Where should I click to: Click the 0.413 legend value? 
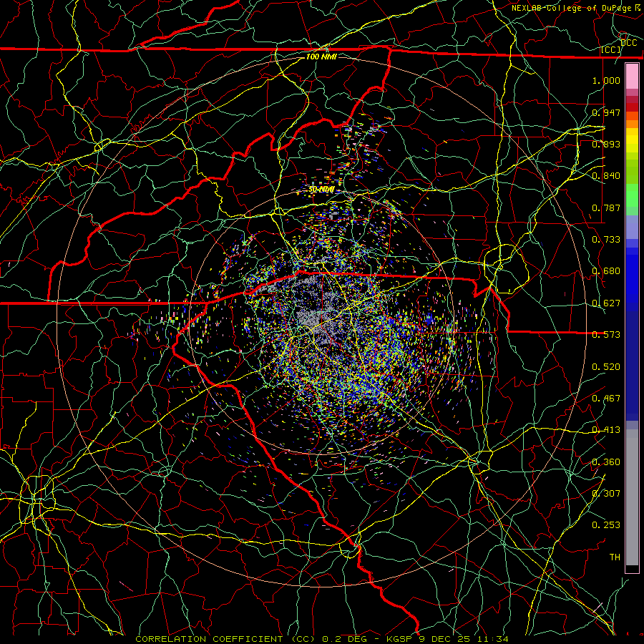click(x=606, y=430)
